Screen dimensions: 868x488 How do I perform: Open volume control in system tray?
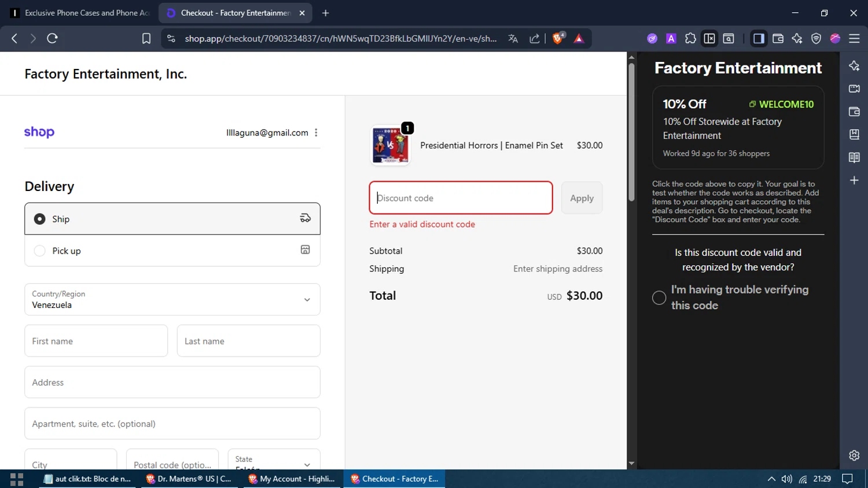pos(787,479)
